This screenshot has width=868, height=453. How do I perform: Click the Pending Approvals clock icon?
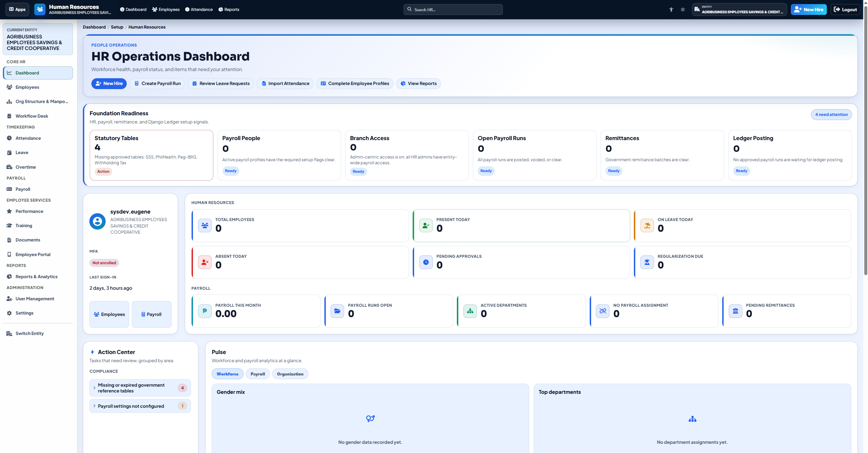click(x=426, y=262)
